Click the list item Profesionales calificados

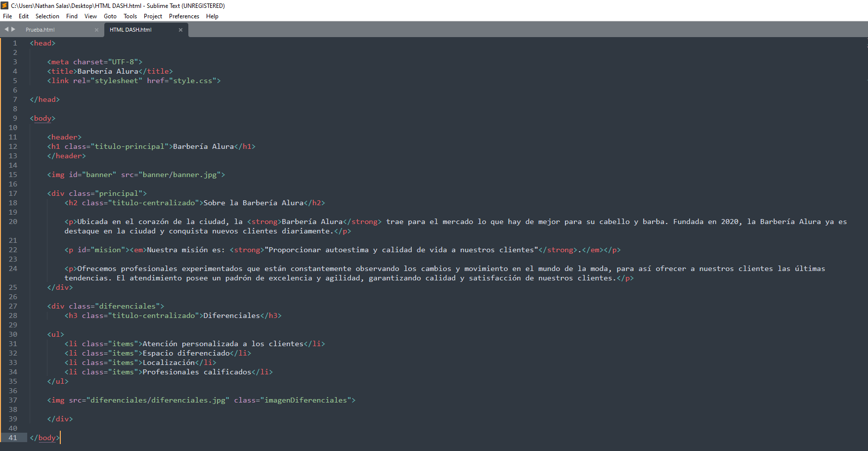tap(197, 372)
